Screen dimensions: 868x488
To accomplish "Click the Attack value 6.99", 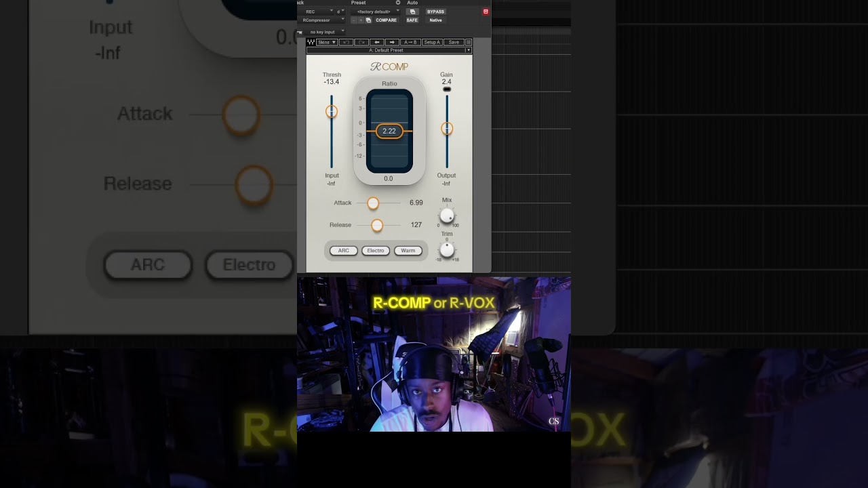I will [416, 203].
